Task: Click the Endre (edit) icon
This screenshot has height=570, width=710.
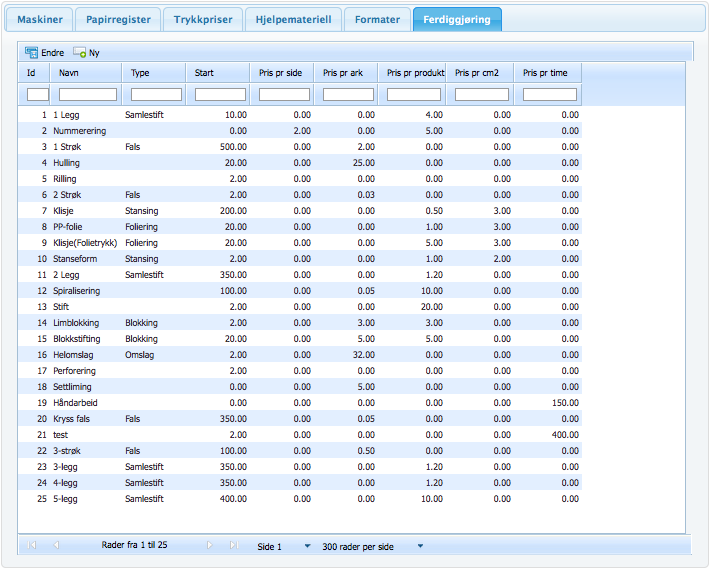Action: [31, 52]
